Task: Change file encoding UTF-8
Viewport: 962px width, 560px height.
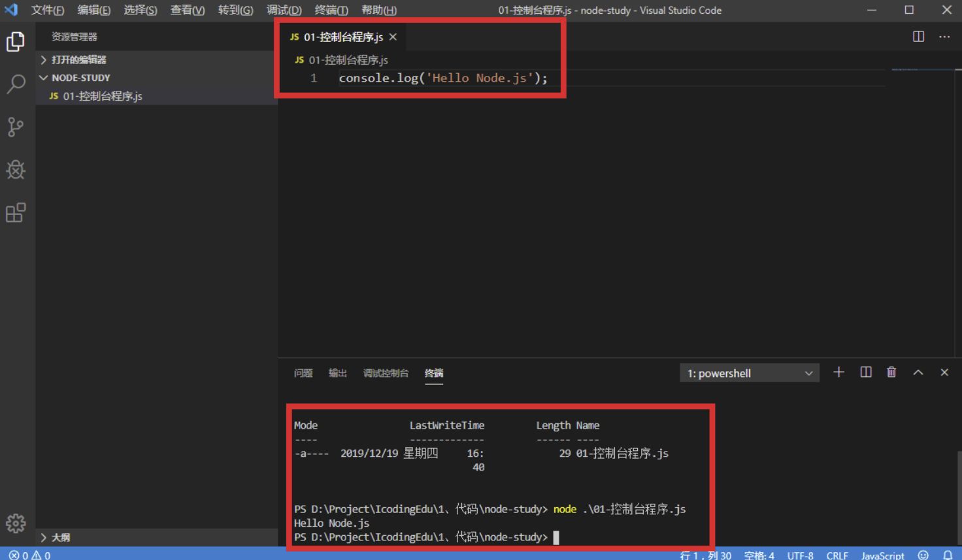Action: 801,555
